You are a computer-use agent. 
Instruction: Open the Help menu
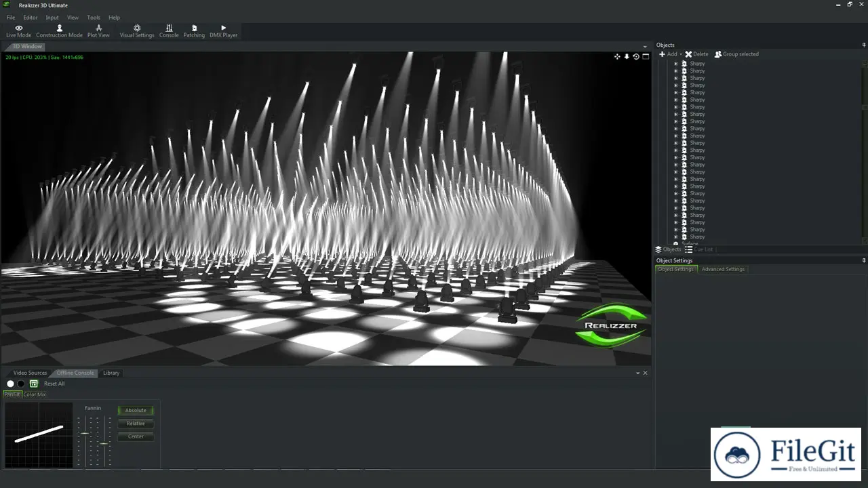tap(114, 18)
